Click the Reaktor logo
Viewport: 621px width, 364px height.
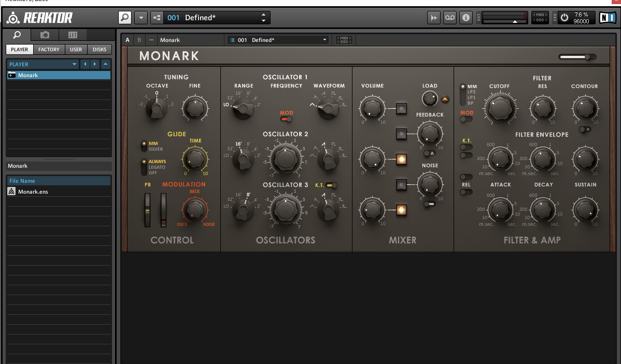pos(40,18)
